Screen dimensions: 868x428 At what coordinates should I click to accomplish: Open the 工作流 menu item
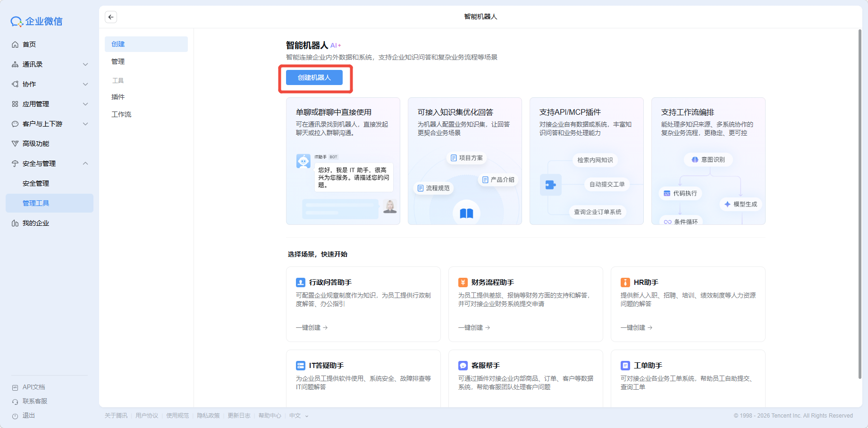(121, 114)
